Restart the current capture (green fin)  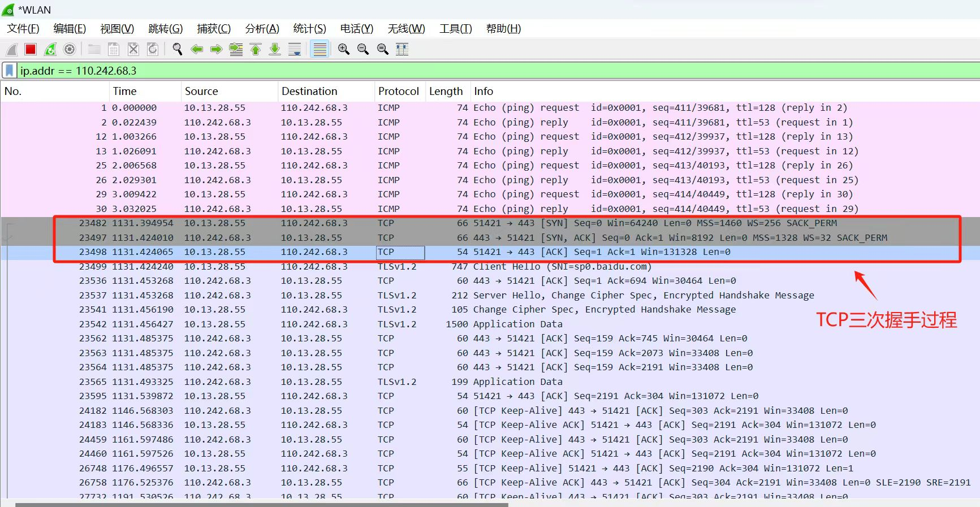50,50
